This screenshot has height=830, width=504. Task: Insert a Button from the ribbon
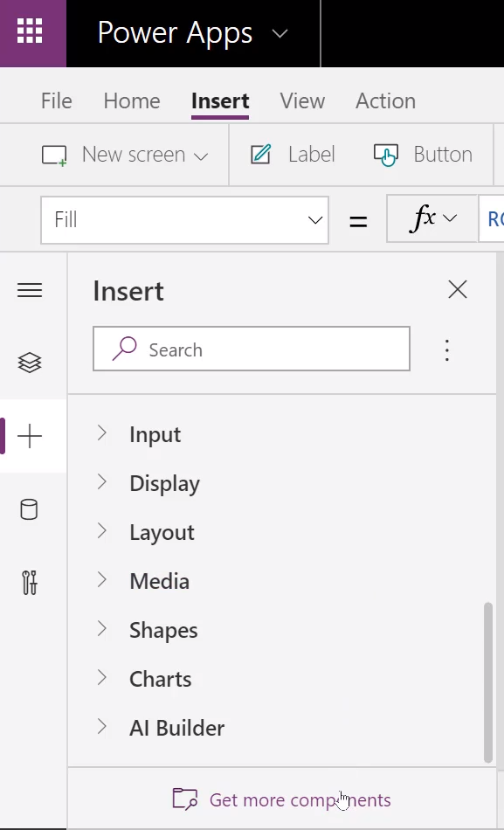click(423, 155)
